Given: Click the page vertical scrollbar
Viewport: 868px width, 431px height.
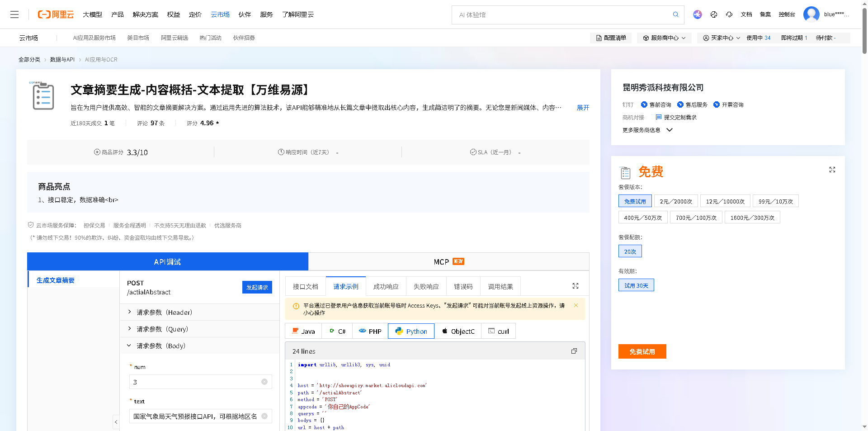Looking at the screenshot, I should [x=864, y=31].
